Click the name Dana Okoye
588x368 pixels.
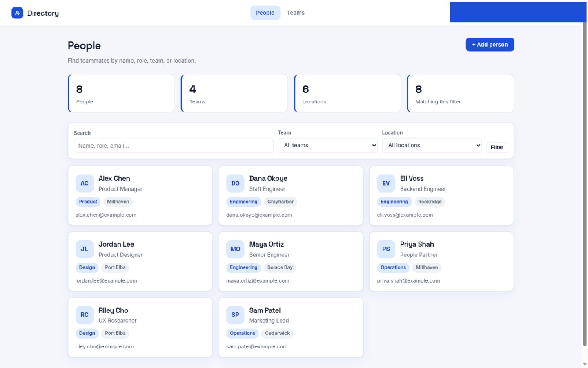(x=268, y=178)
